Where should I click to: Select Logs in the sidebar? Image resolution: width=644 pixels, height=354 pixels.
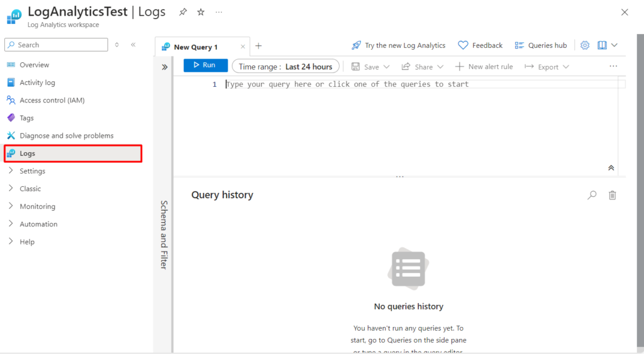[73, 153]
